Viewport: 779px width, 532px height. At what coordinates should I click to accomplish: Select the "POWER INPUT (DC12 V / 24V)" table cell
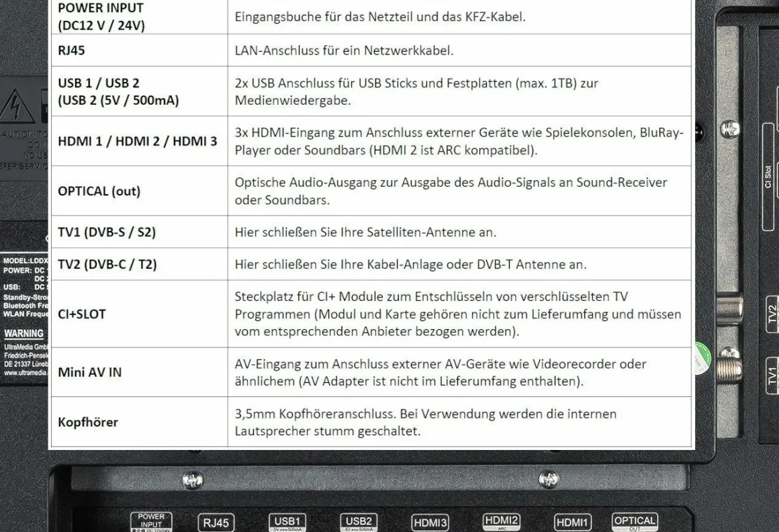(140, 17)
